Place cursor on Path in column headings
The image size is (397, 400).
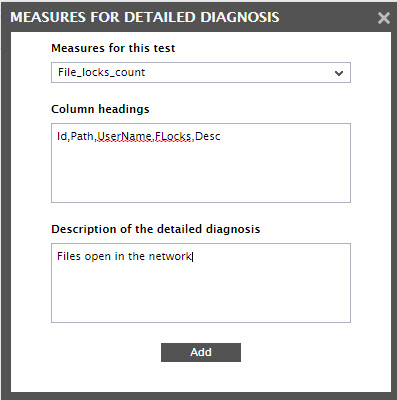pos(82,136)
